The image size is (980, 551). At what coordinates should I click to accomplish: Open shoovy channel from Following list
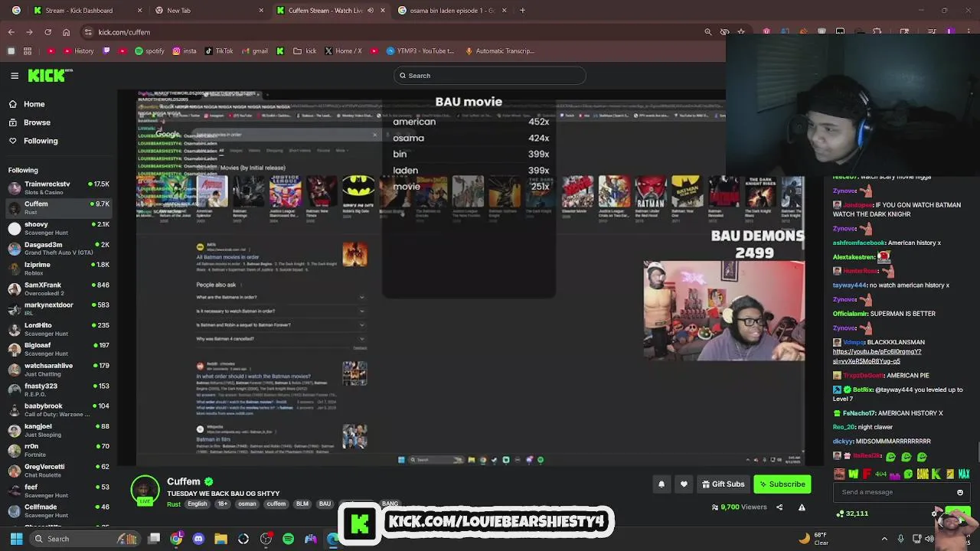pyautogui.click(x=58, y=228)
